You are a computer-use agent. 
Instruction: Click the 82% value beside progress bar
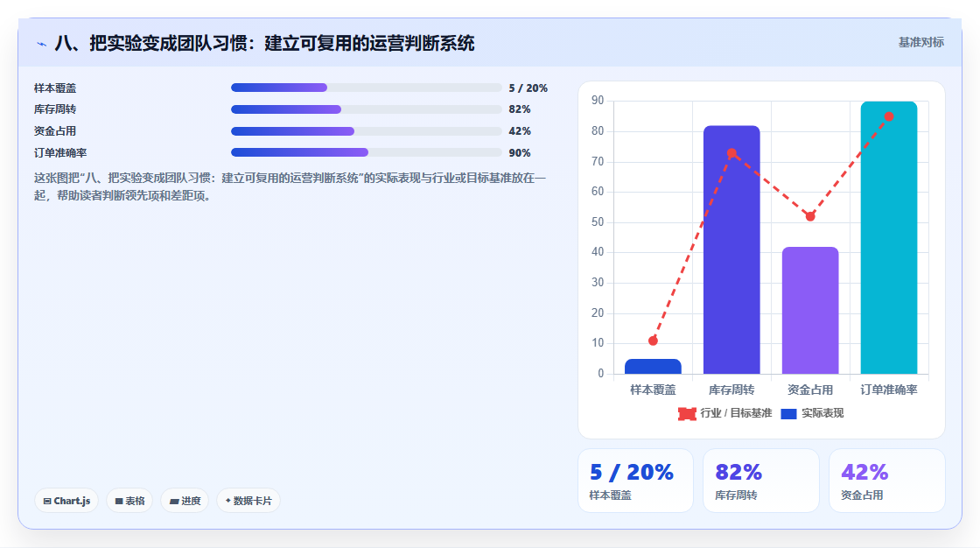click(x=520, y=109)
